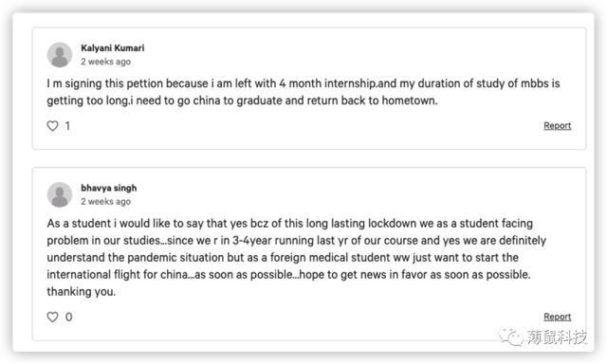Like bhavya singh's comment with the heart
Screen dimensions: 607x364
pos(53,317)
